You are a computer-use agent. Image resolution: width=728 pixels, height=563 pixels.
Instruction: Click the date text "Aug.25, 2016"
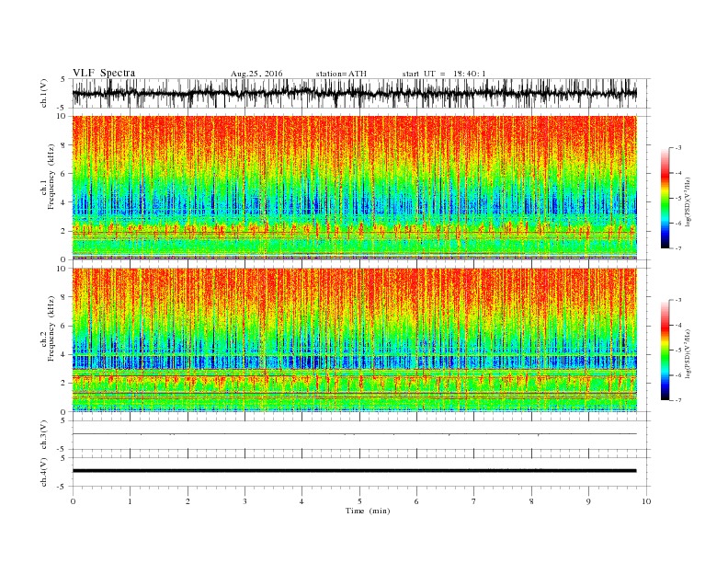tap(256, 74)
